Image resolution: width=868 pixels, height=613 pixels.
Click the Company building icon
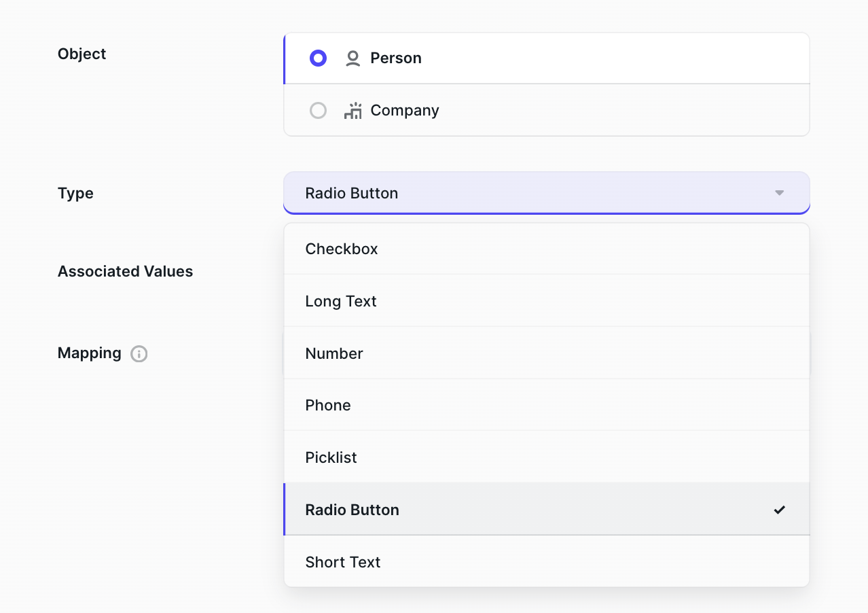point(352,111)
